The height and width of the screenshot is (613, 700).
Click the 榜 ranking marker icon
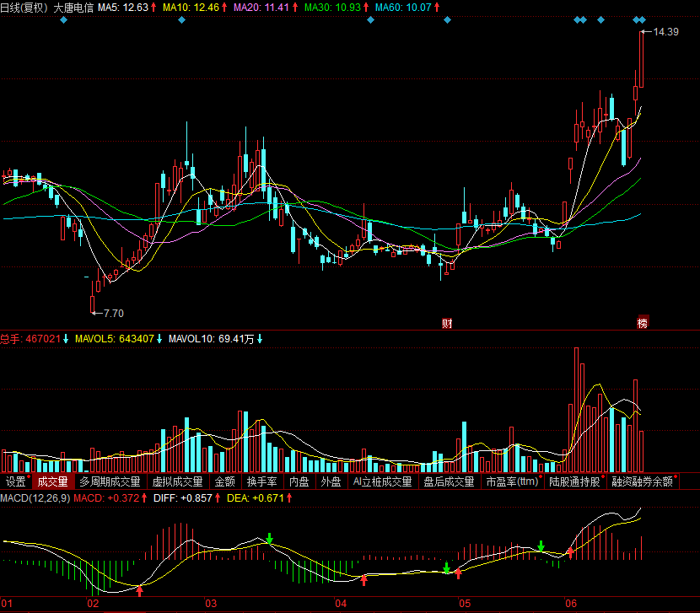(x=643, y=323)
